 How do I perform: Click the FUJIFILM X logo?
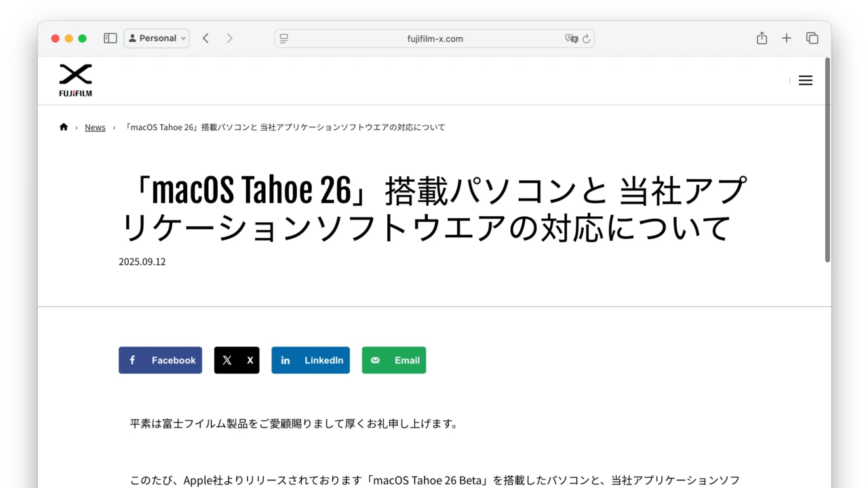pos(75,79)
